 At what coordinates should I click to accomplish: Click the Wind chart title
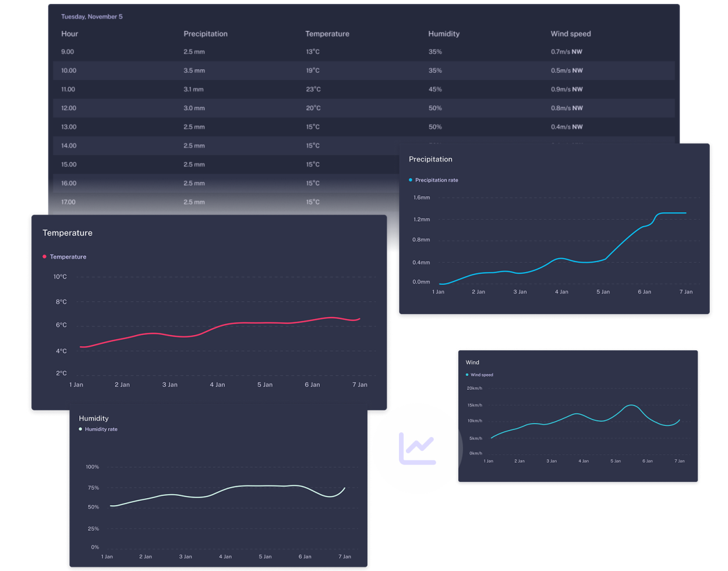[472, 362]
